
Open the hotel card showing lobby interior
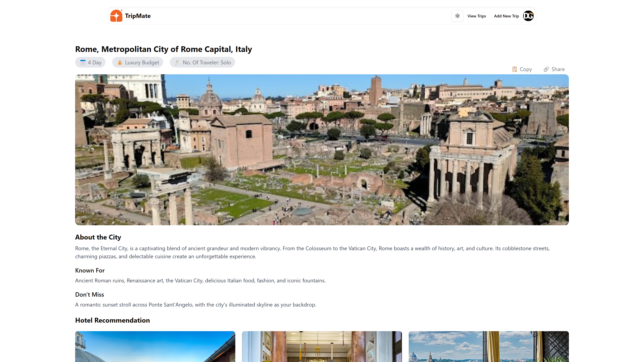pyautogui.click(x=322, y=347)
